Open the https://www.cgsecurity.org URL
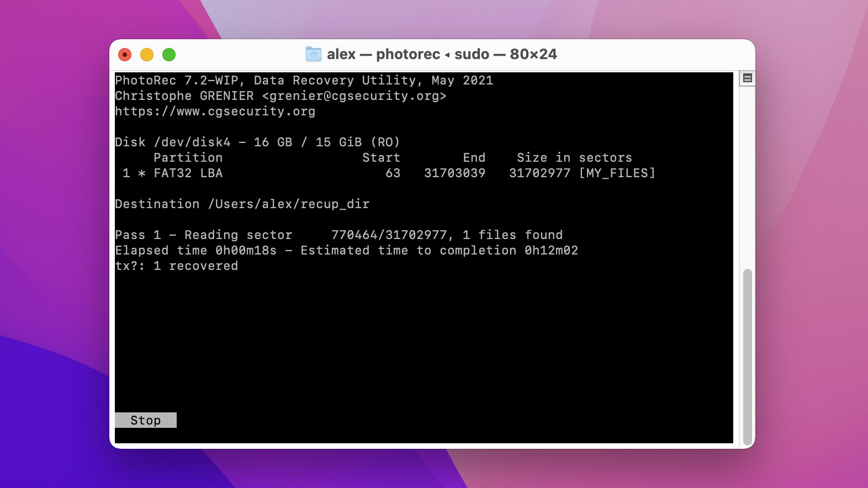The image size is (868, 488). pos(215,112)
